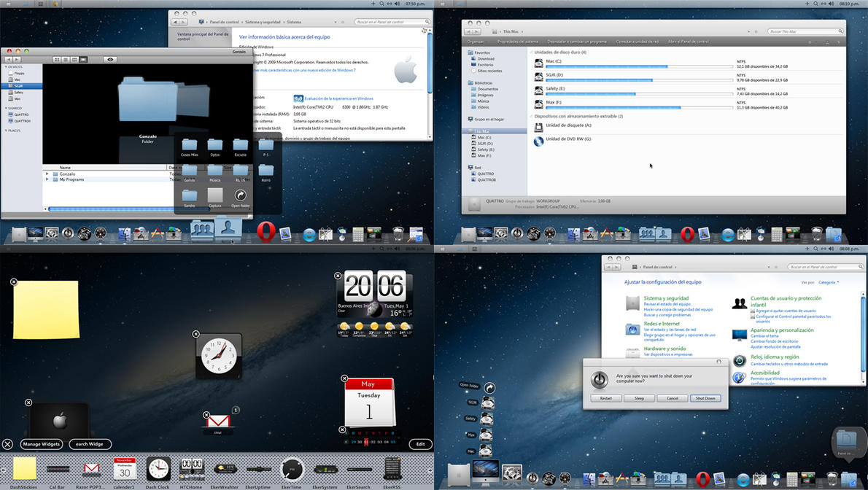The width and height of the screenshot is (868, 490).
Task: Click Propiedades del sistema in toolbar
Action: [518, 42]
